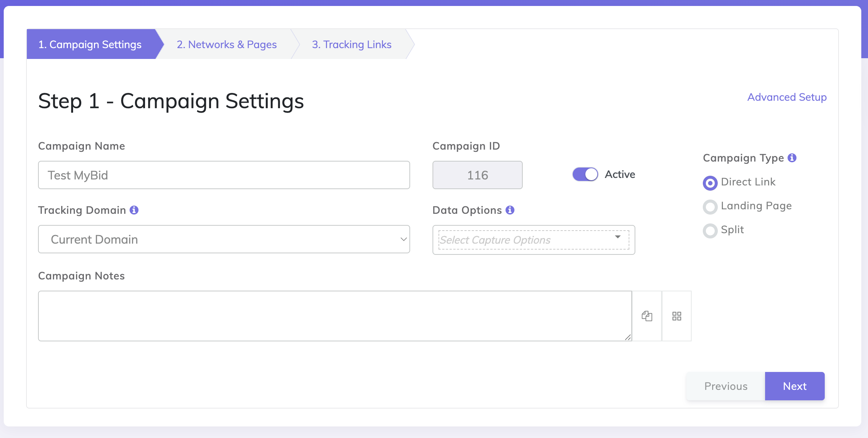The height and width of the screenshot is (438, 868).
Task: Click the Campaign Type info icon
Action: point(792,158)
